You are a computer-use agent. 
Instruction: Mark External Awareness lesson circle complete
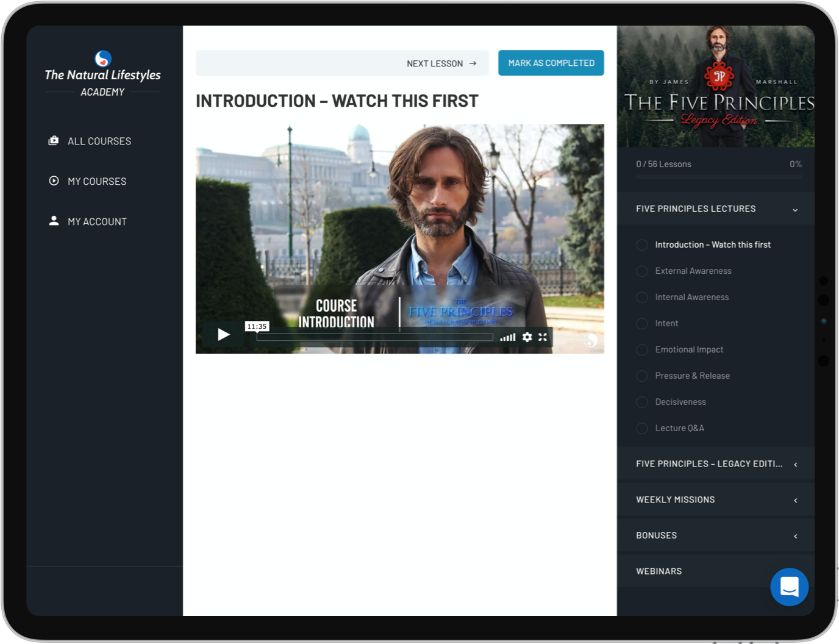tap(641, 271)
